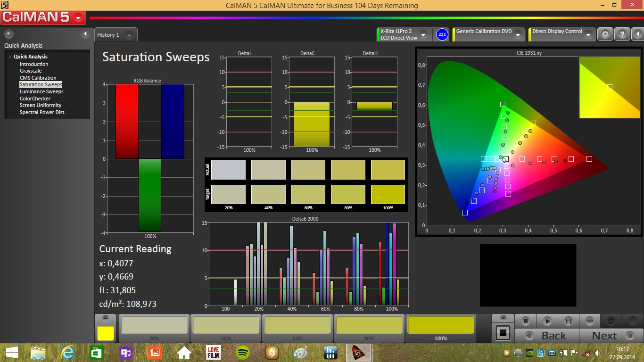Open the settings gear in the top toolbar

(605, 34)
